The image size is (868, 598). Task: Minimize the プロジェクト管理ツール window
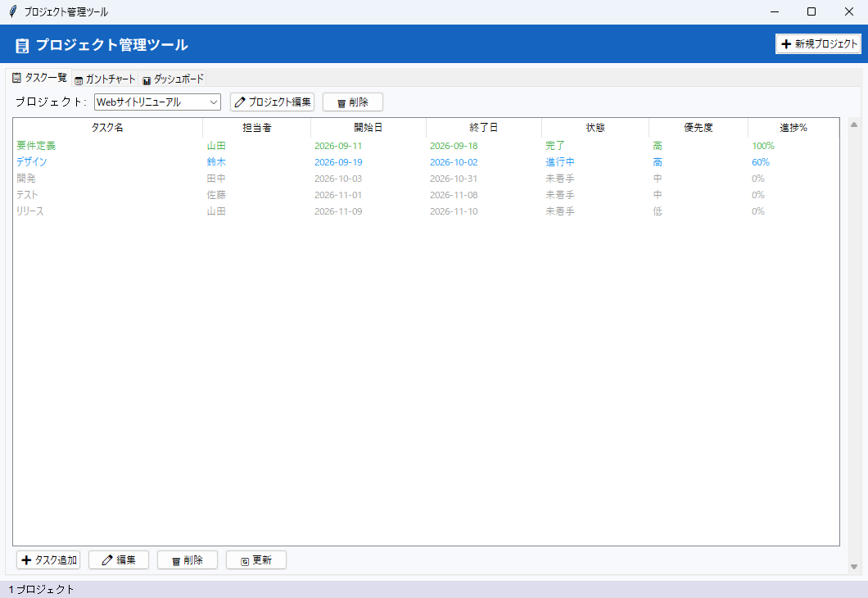pos(775,11)
